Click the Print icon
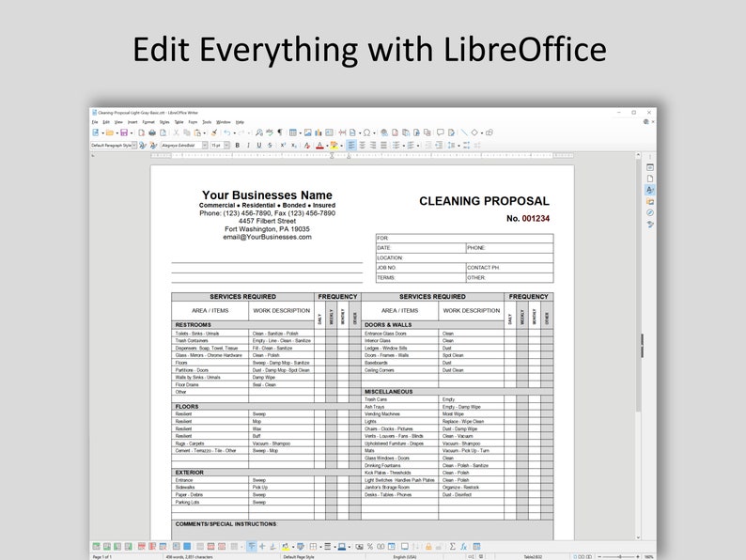Image resolution: width=746 pixels, height=560 pixels. coord(152,132)
